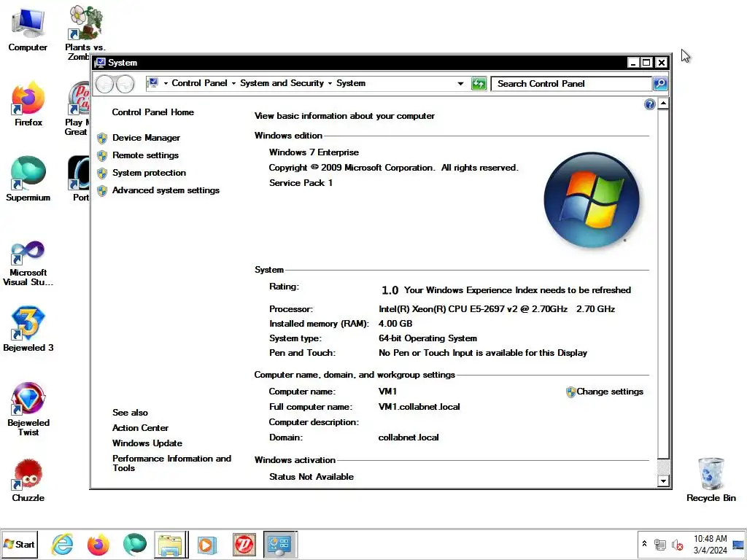Screen dimensions: 747x560
Task: Select the Firefox desktop shortcut
Action: [28, 104]
